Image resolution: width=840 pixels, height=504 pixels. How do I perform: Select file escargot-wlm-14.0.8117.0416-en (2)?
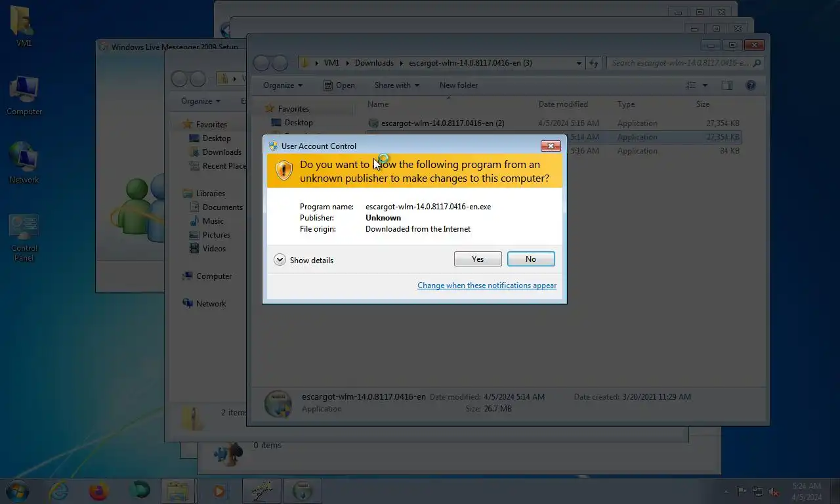555,123
